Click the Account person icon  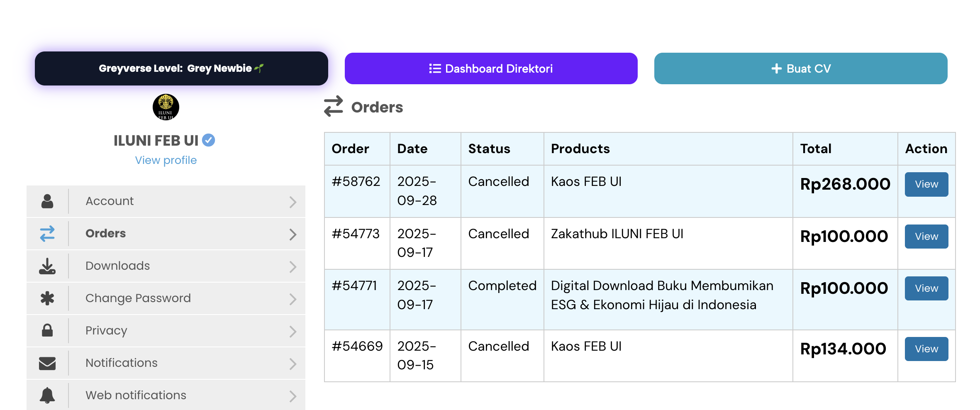click(47, 201)
